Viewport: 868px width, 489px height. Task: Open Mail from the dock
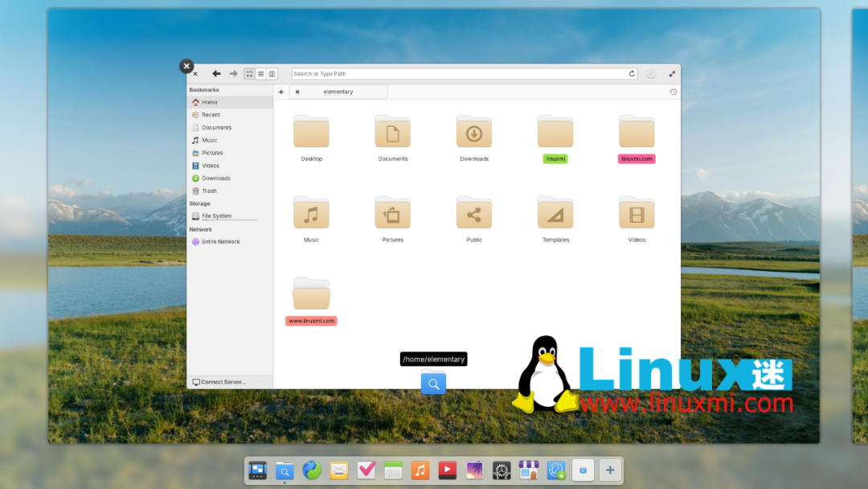[339, 471]
